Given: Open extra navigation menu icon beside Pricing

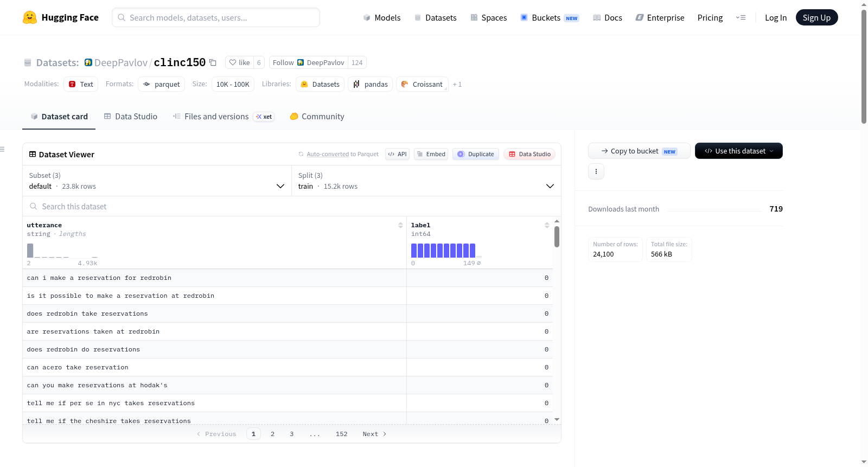Looking at the screenshot, I should coord(741,18).
